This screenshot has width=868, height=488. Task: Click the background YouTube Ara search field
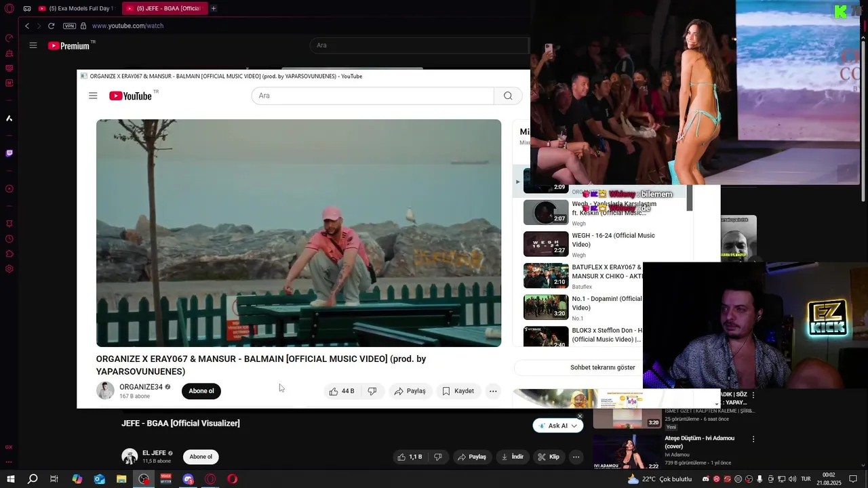[418, 45]
